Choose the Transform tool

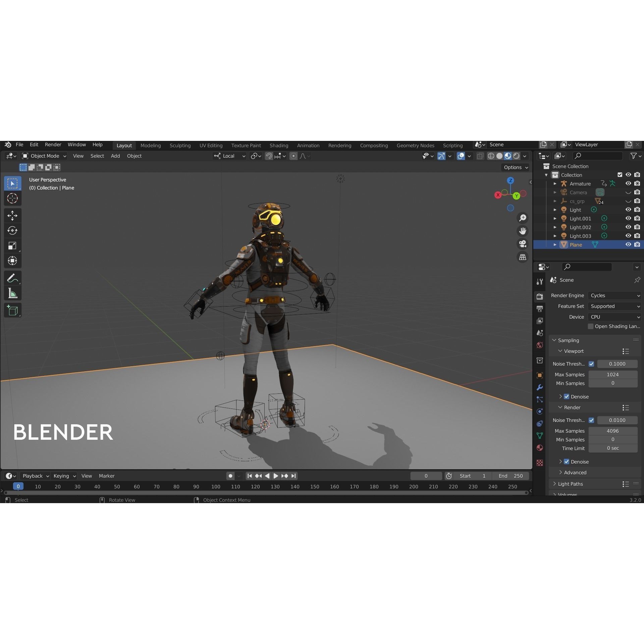click(12, 261)
